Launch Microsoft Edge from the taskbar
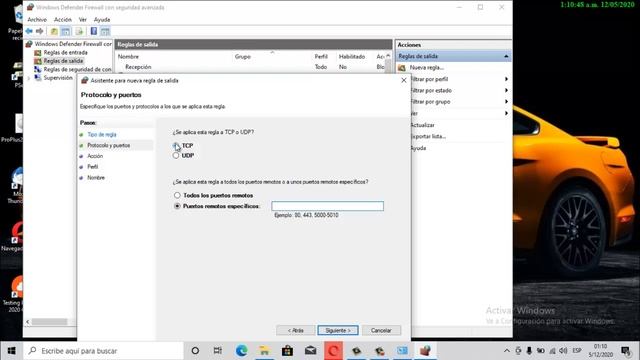 point(241,351)
